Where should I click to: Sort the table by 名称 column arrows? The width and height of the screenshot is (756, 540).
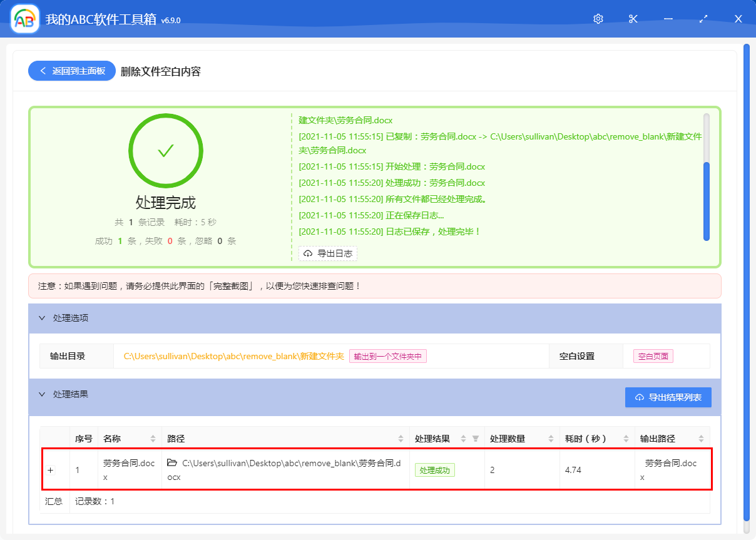coord(153,438)
